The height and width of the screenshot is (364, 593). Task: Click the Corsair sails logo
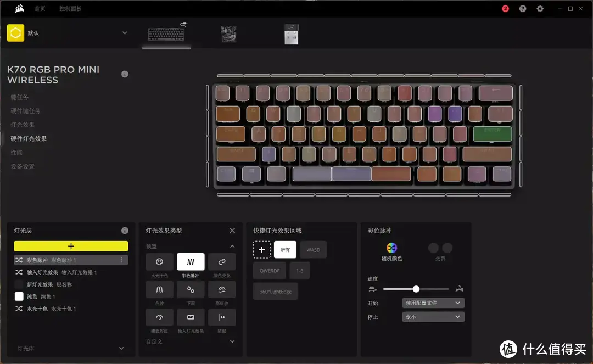[x=19, y=8]
